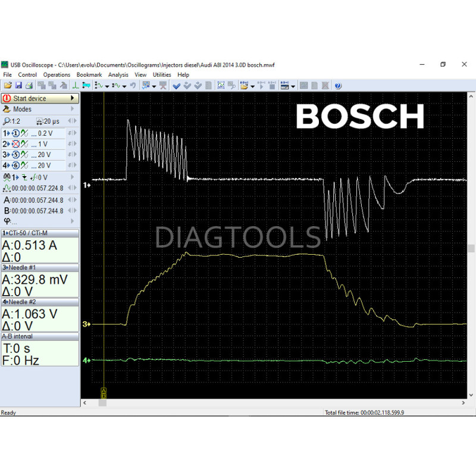This screenshot has width=476, height=476.
Task: Click the A+B+C folder open icon
Action: (244, 86)
